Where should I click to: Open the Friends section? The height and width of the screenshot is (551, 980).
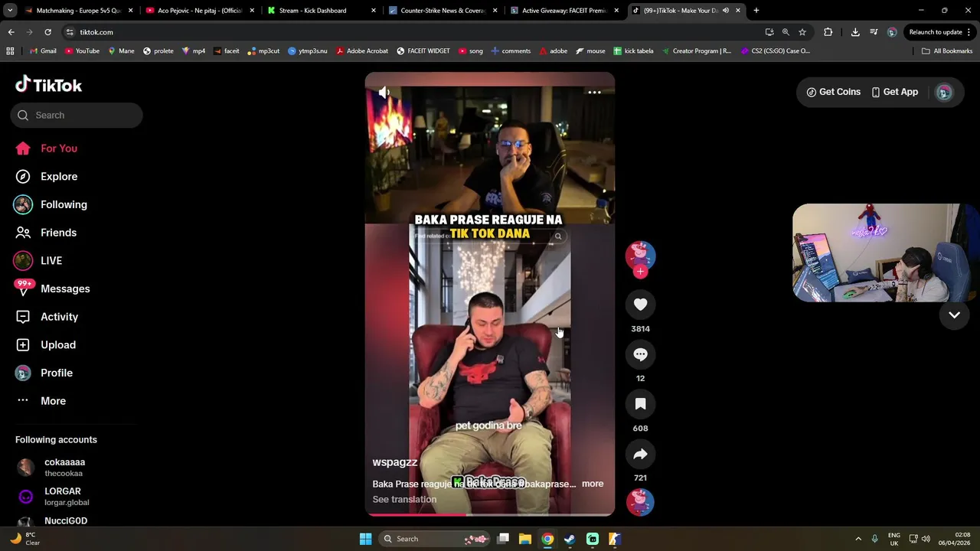[46, 233]
